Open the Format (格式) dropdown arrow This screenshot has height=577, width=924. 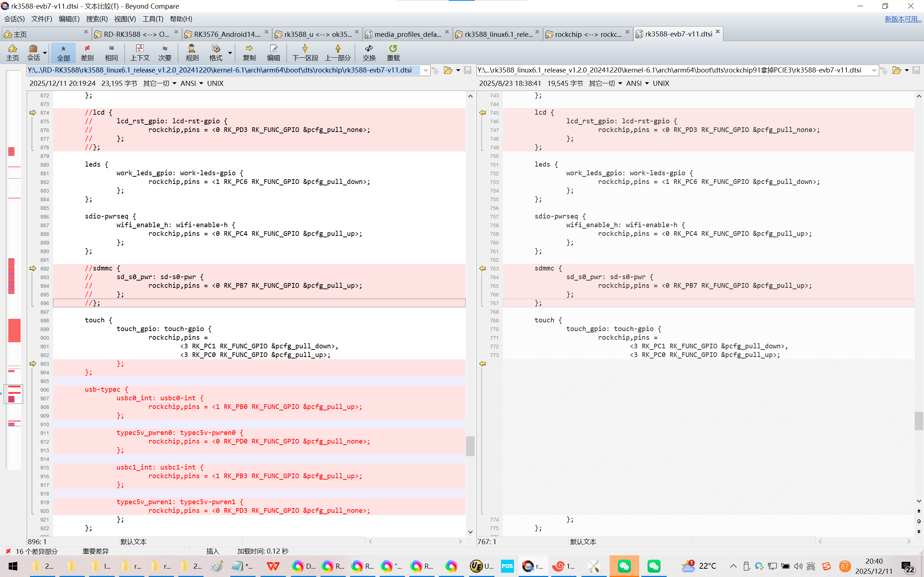[230, 52]
